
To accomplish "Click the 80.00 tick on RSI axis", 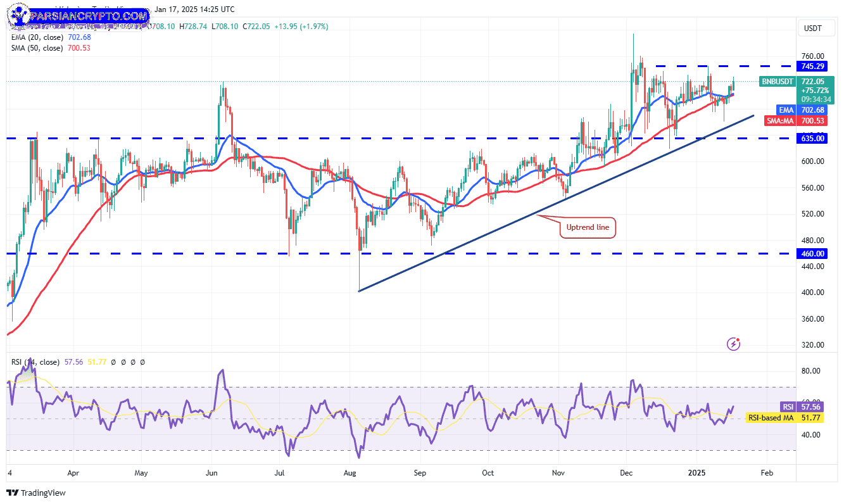I will tap(811, 371).
